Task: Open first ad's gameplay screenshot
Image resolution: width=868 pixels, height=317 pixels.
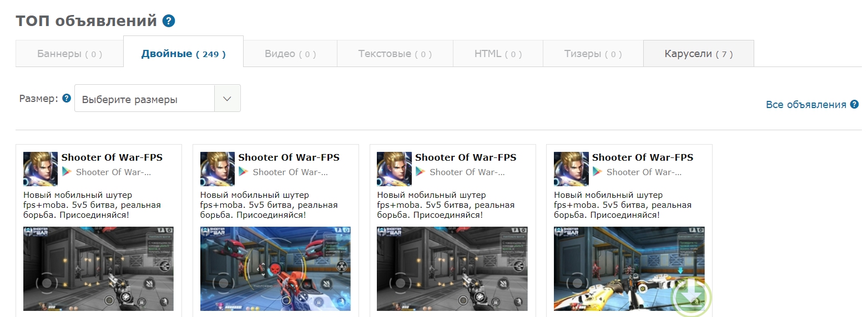Action: [98, 268]
